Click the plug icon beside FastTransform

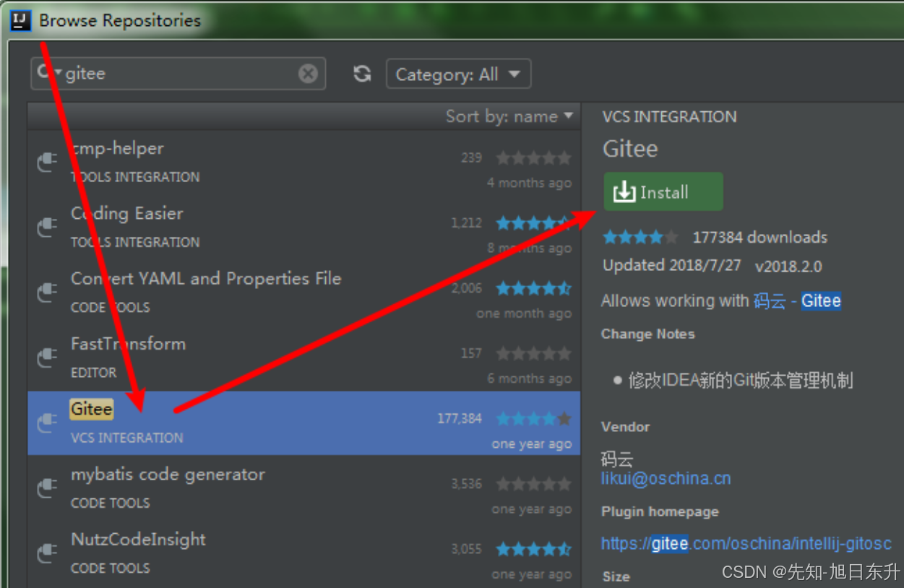47,358
